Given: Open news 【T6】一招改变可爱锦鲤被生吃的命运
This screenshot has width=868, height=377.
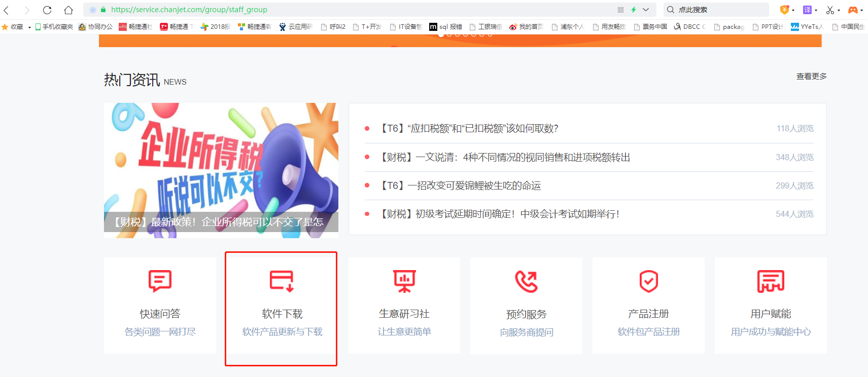Looking at the screenshot, I should coord(461,186).
